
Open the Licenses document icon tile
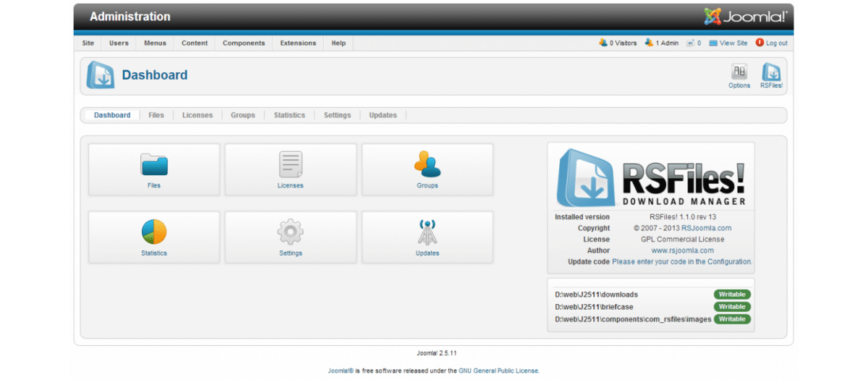pos(290,169)
